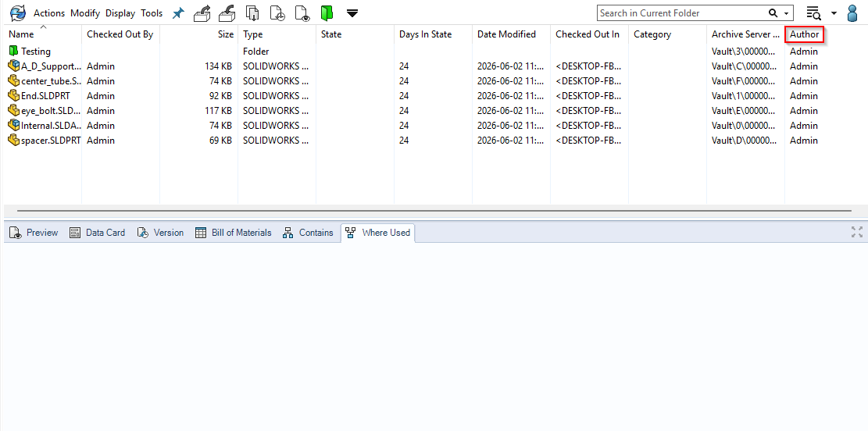
Task: Sort by Checked Out In column header
Action: tap(589, 34)
